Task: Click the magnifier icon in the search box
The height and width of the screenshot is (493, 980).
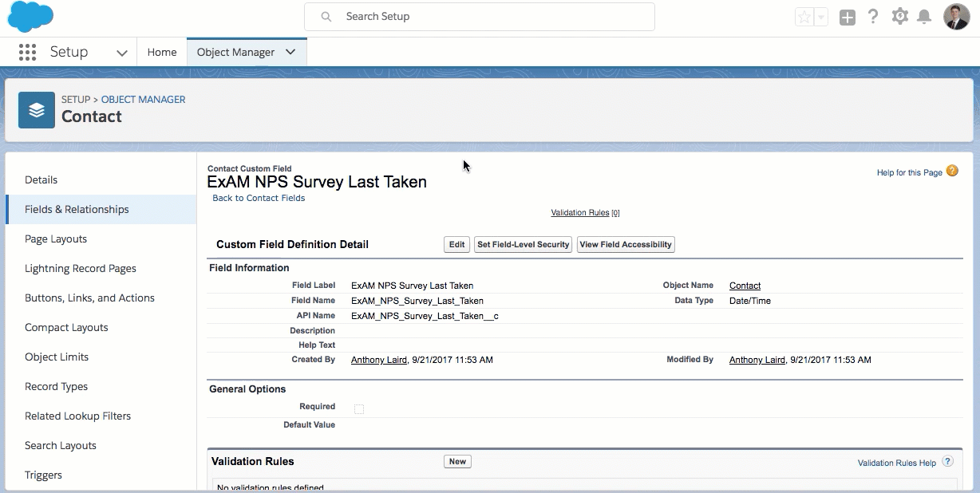Action: (x=326, y=16)
